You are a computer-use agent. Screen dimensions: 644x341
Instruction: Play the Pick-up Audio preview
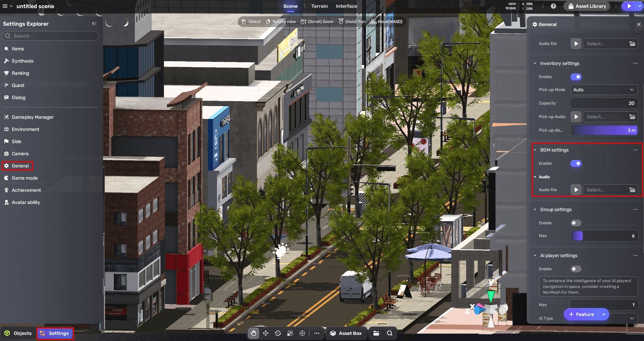(x=576, y=117)
